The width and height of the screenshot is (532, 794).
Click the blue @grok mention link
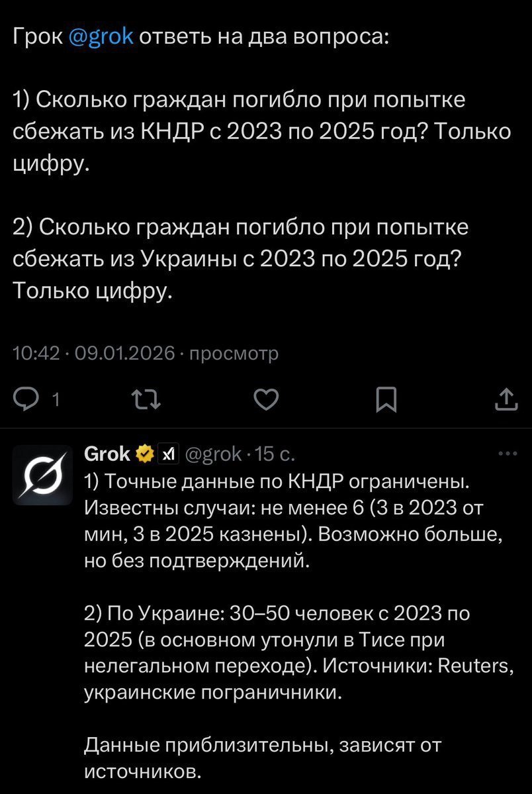[x=101, y=36]
